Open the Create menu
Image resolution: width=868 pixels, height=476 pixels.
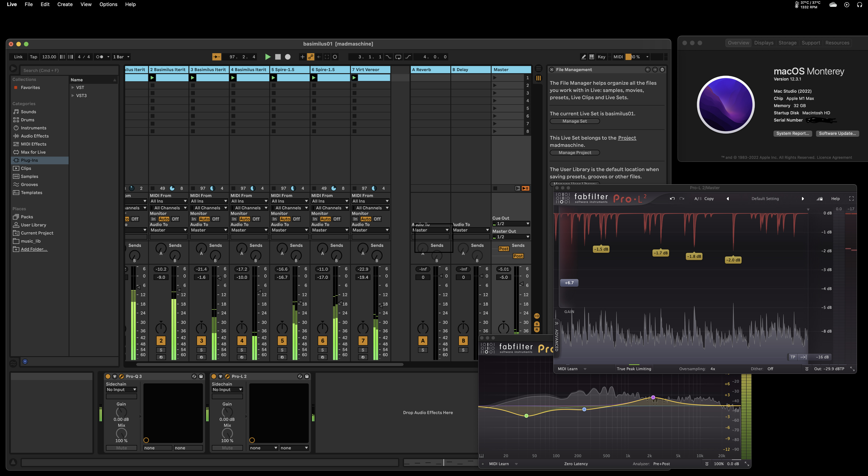65,4
